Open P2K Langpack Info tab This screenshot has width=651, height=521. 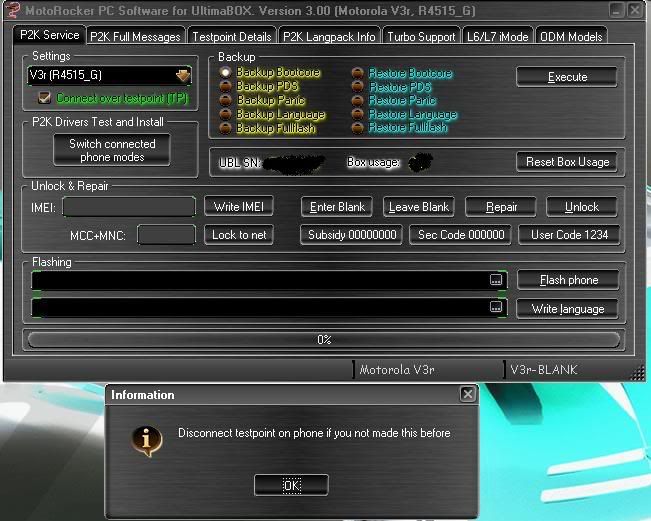pyautogui.click(x=329, y=37)
